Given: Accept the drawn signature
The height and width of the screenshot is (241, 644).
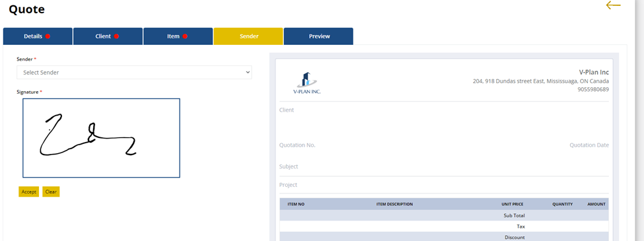Looking at the screenshot, I should click(x=29, y=191).
